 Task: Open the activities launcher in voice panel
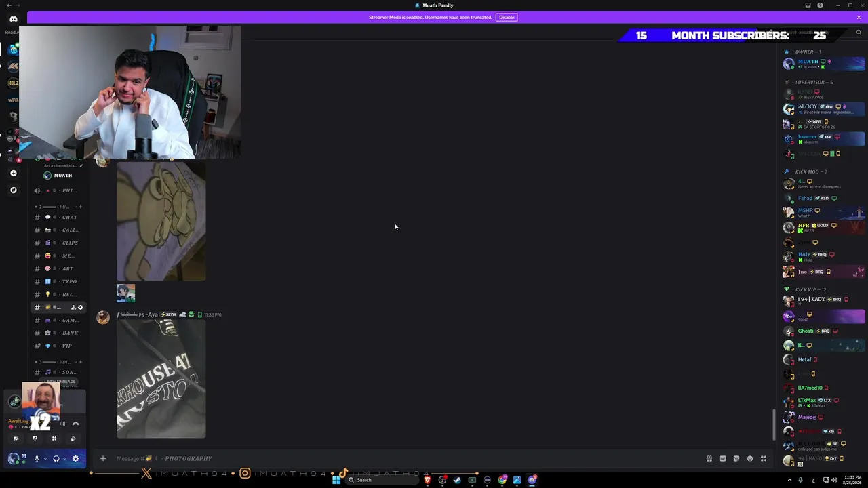pos(54,439)
